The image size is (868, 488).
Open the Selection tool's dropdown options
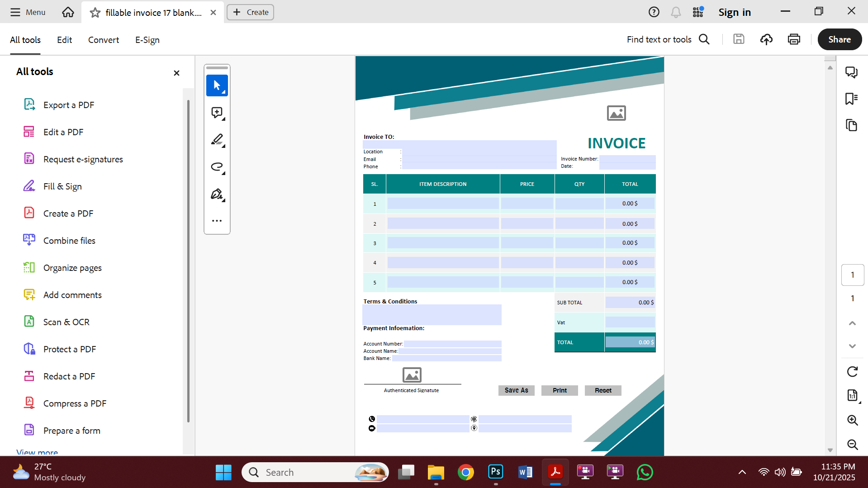point(223,91)
